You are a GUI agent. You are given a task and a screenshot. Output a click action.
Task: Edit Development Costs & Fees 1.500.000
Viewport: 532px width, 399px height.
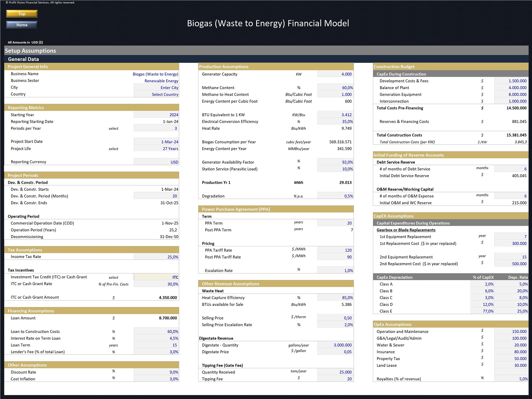tap(511, 81)
